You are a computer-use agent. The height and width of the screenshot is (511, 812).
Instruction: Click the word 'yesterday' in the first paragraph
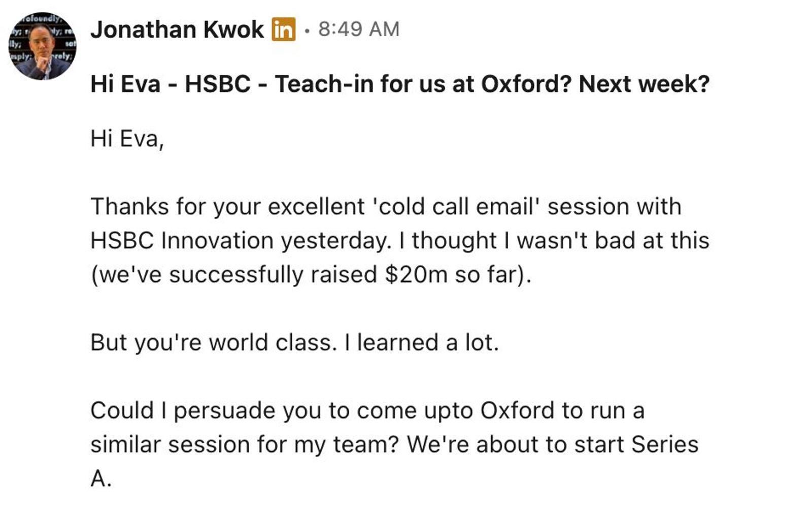(334, 241)
